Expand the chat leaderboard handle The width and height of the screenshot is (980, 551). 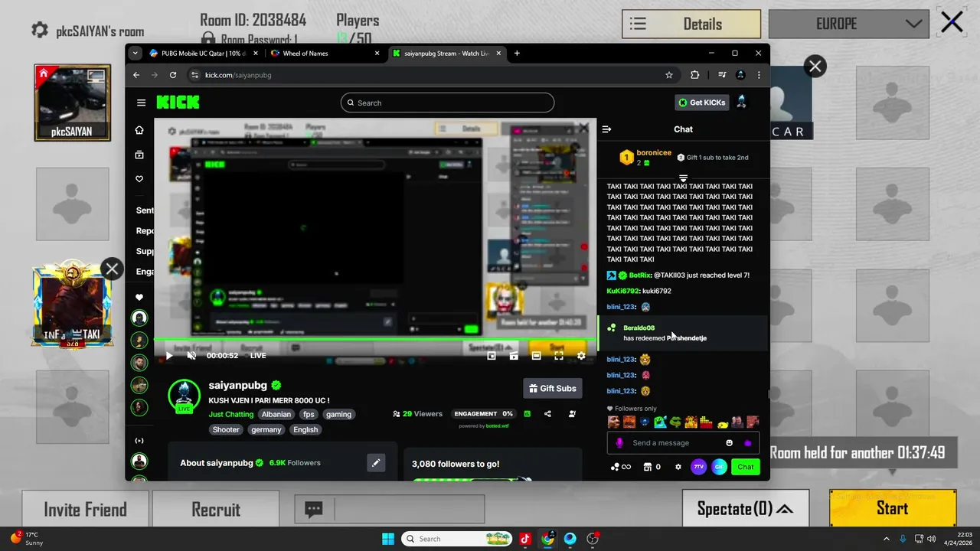[x=683, y=178]
